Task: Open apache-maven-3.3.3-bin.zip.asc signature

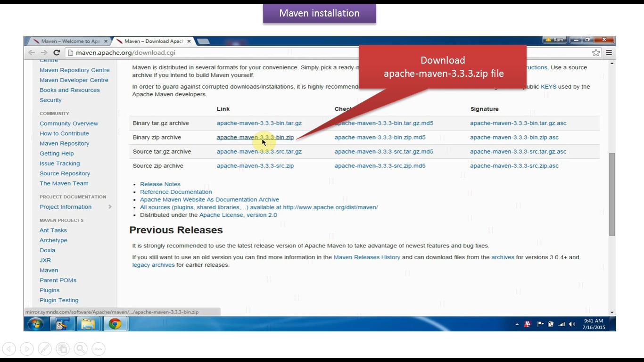Action: point(514,138)
